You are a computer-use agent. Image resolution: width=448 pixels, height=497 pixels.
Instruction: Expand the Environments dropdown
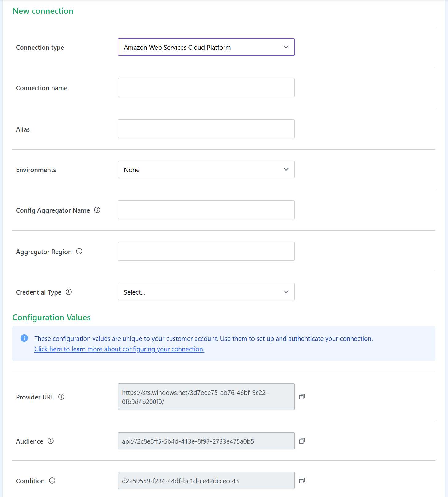coord(206,169)
